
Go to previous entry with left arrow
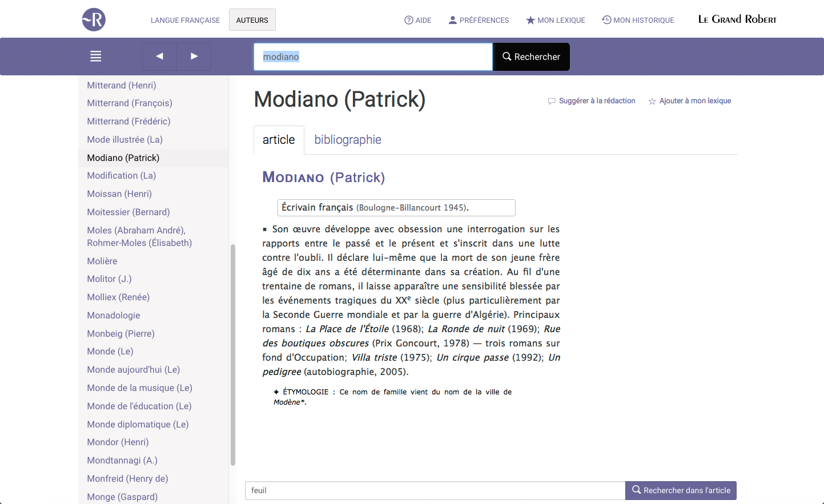click(159, 57)
